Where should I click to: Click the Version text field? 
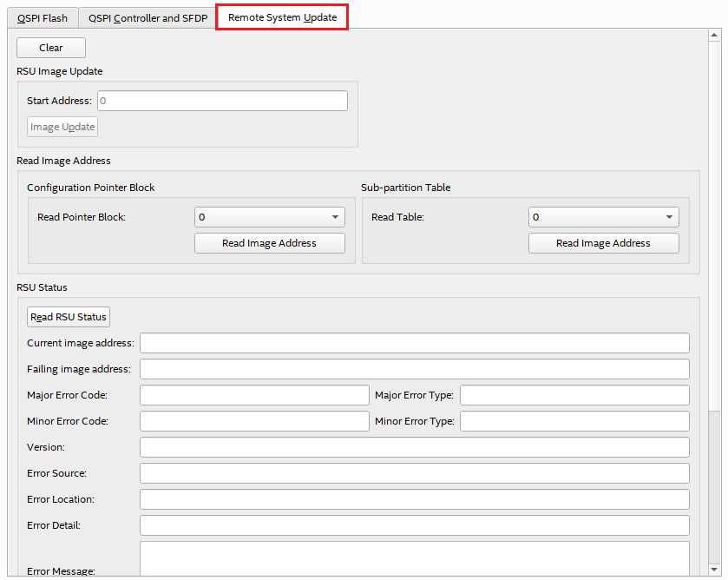point(414,447)
